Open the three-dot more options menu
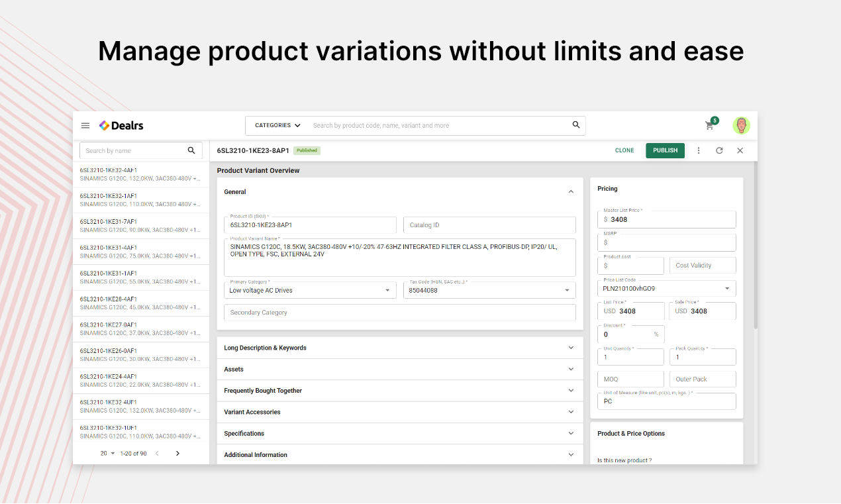The width and height of the screenshot is (841, 504). pos(699,150)
